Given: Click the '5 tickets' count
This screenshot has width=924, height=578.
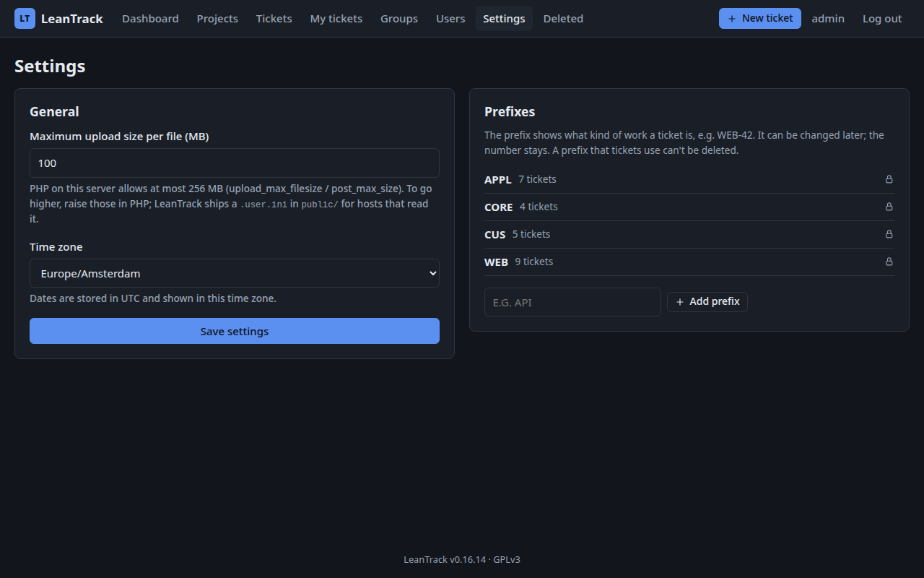Looking at the screenshot, I should click(531, 234).
